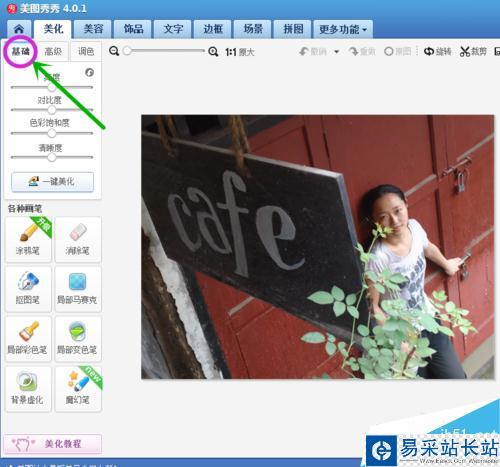This screenshot has width=500, height=467.
Task: Select the 局部彩色笔 color brush
Action: 28,339
